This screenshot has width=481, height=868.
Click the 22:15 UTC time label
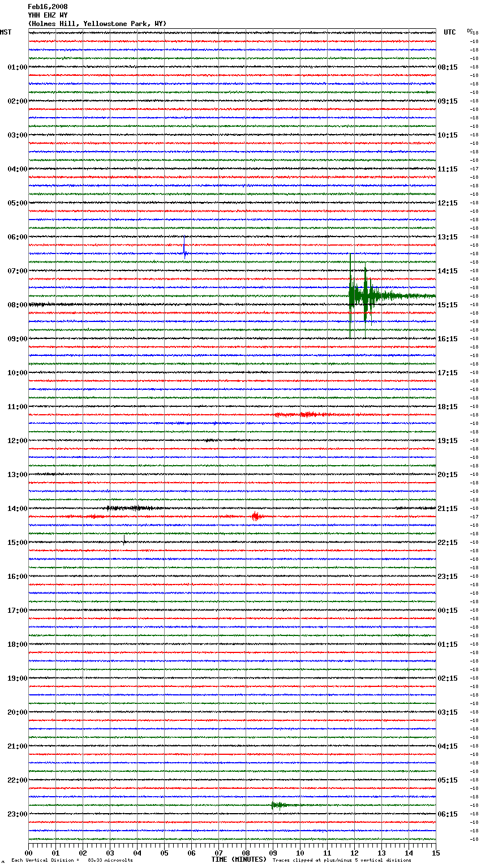click(x=448, y=543)
